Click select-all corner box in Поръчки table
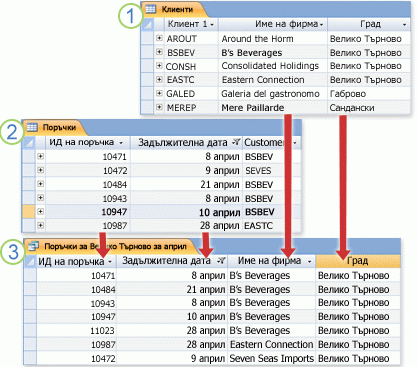The image size is (418, 367). click(29, 143)
